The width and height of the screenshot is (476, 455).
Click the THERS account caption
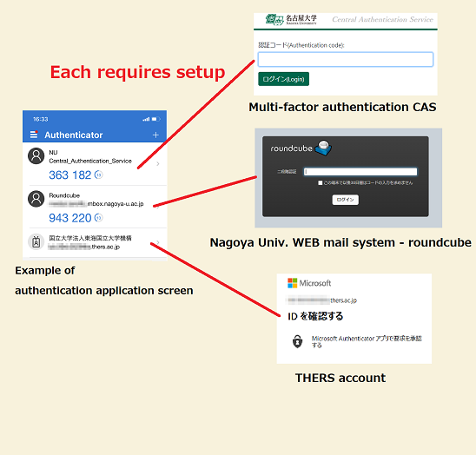pos(340,378)
